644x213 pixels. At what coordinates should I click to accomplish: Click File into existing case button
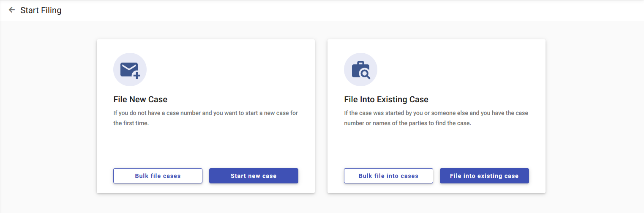[484, 176]
